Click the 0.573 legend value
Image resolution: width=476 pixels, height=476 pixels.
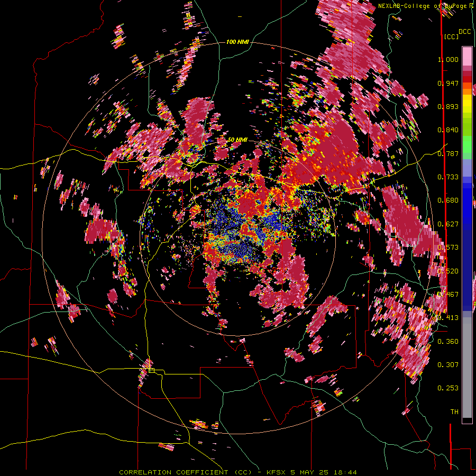[448, 248]
